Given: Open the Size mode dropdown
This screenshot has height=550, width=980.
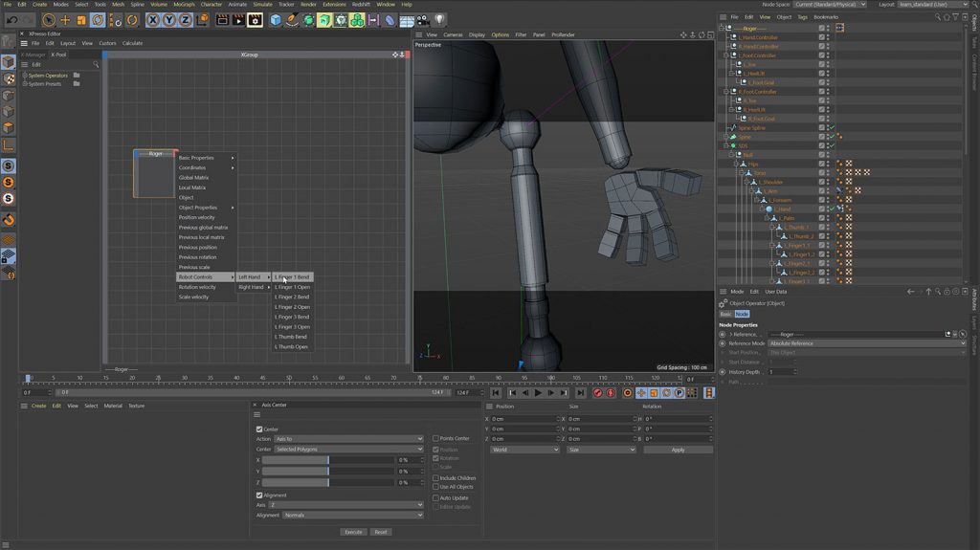Looking at the screenshot, I should pos(601,450).
